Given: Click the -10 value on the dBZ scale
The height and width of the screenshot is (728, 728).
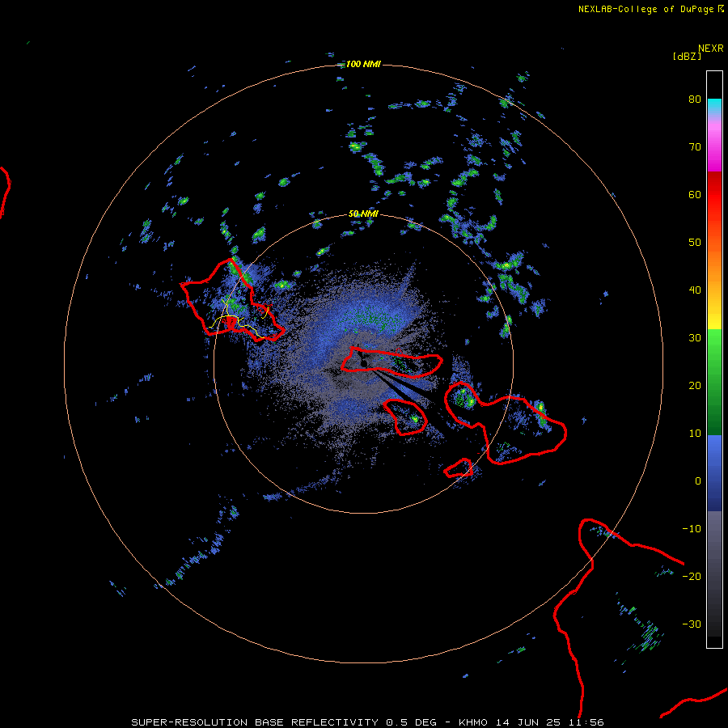Looking at the screenshot, I should coord(692,528).
